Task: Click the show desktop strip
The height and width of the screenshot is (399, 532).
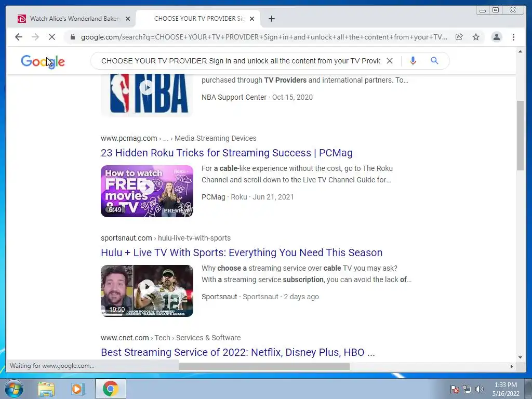Action: [x=529, y=389]
